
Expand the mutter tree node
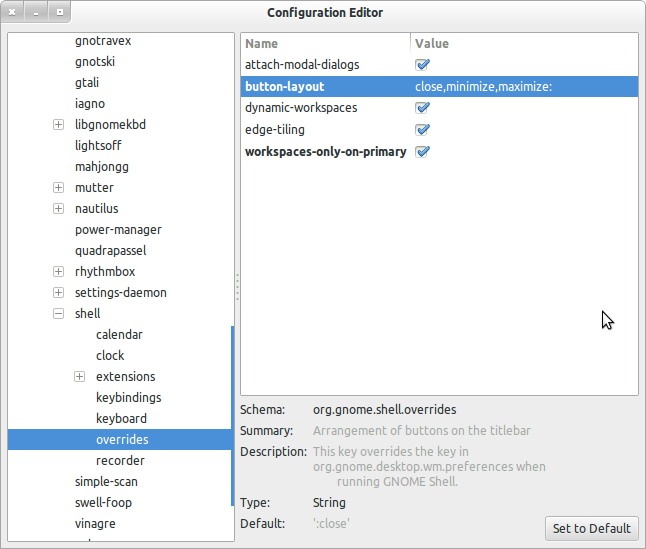[x=58, y=188]
